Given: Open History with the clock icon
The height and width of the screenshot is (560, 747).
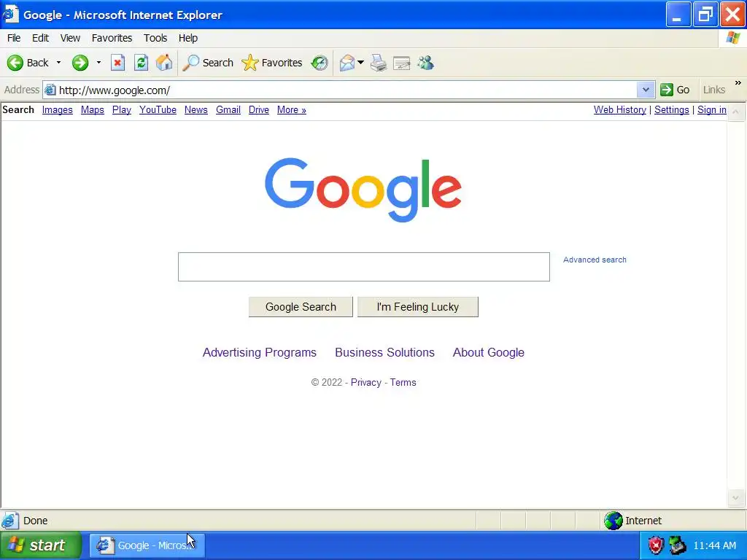Looking at the screenshot, I should (320, 63).
